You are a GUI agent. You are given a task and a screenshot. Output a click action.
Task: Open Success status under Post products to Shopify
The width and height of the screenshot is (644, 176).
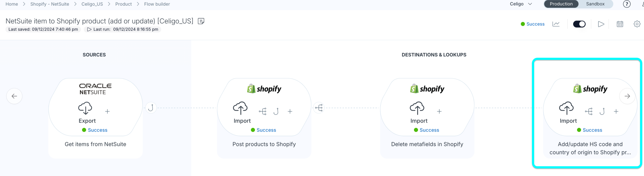pos(266,130)
